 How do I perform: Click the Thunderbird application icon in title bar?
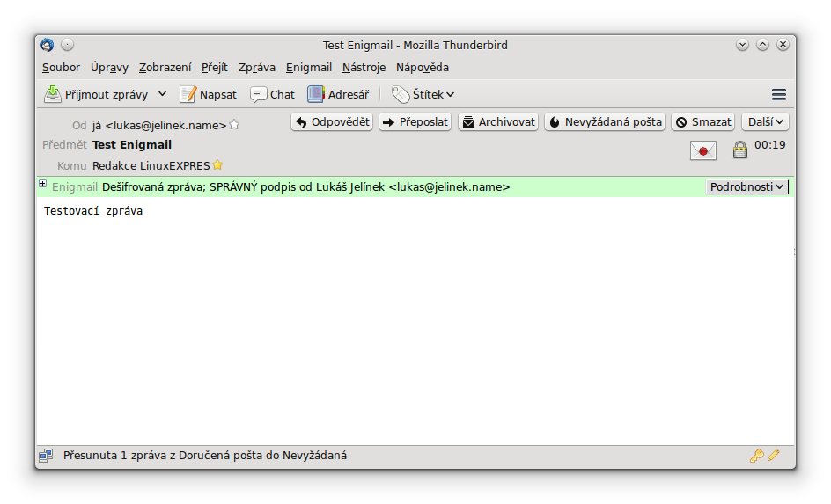[x=48, y=45]
